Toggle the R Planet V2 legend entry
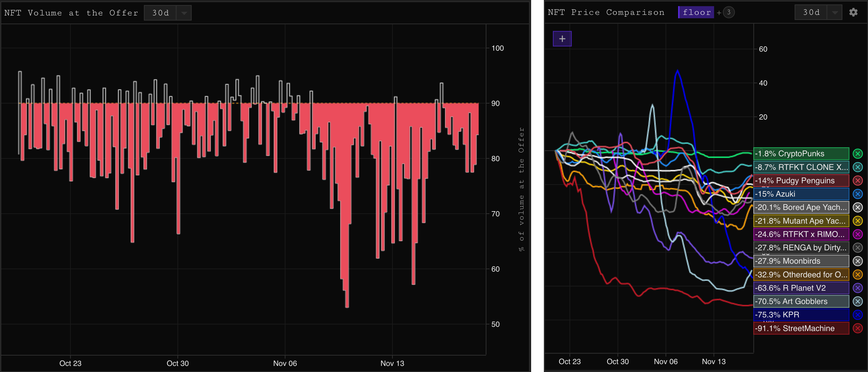The height and width of the screenshot is (372, 868). point(801,288)
